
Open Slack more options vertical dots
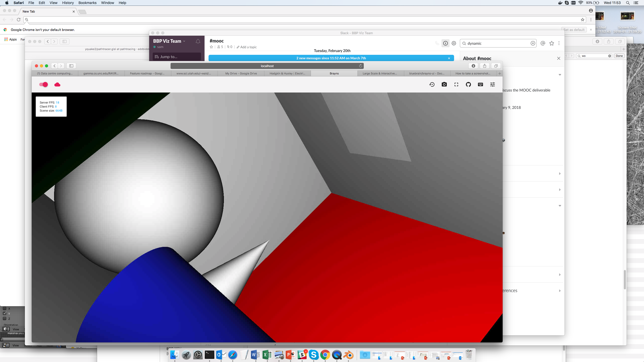click(559, 43)
